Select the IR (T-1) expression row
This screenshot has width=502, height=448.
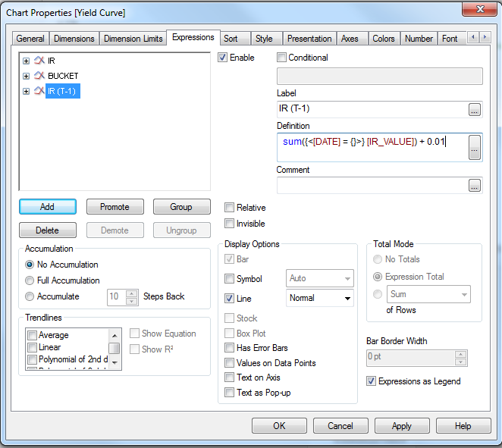point(63,91)
